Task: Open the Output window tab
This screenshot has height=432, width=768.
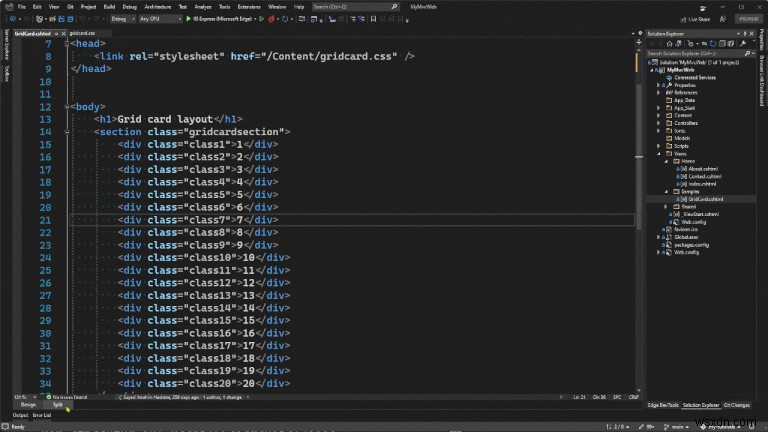Action: (x=20, y=415)
